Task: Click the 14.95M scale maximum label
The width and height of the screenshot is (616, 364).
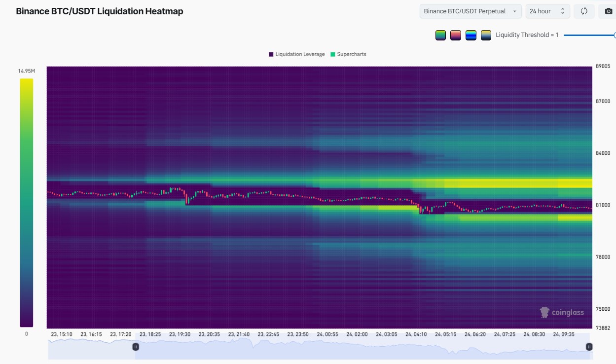Action: 27,71
